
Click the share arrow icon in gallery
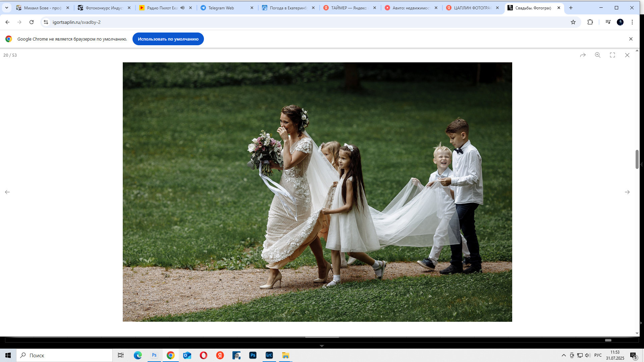pyautogui.click(x=583, y=55)
